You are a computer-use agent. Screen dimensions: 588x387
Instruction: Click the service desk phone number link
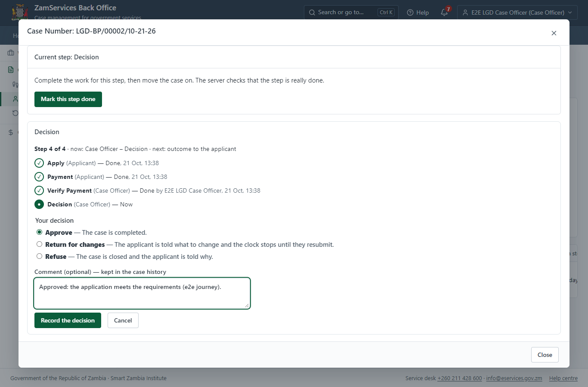460,378
